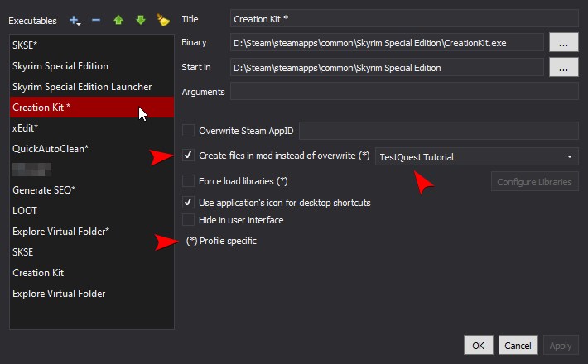Select Explore Virtual Folder* entry
Viewport: 588px width, 364px height.
pyautogui.click(x=92, y=232)
